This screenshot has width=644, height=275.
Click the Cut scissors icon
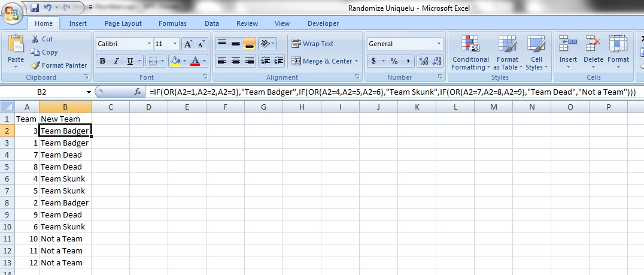pos(35,39)
